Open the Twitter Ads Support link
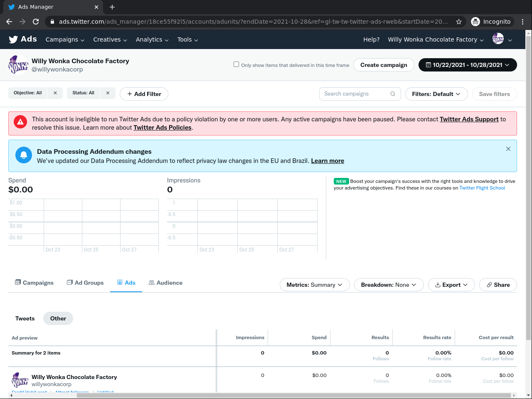This screenshot has width=532, height=399. (x=469, y=119)
